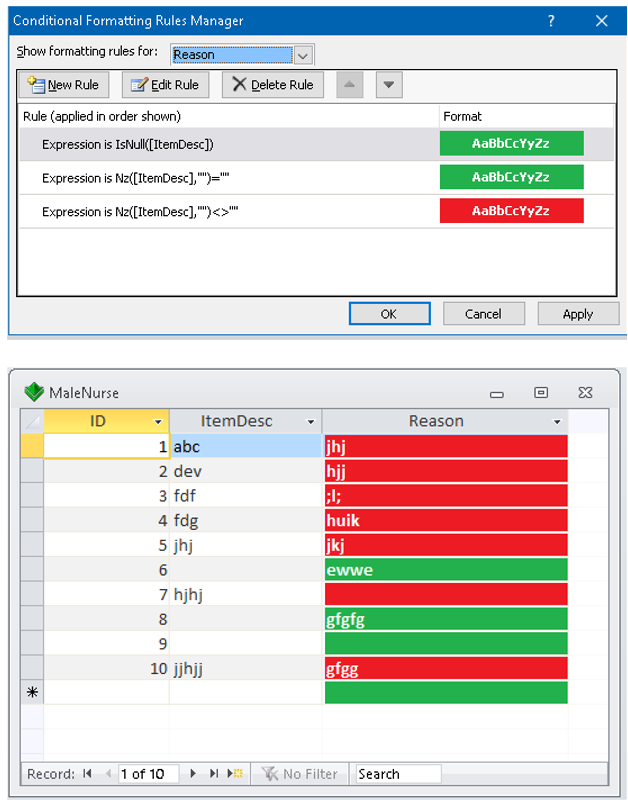Click the current record box '1 of 10'
The height and width of the screenshot is (804, 628).
149,773
